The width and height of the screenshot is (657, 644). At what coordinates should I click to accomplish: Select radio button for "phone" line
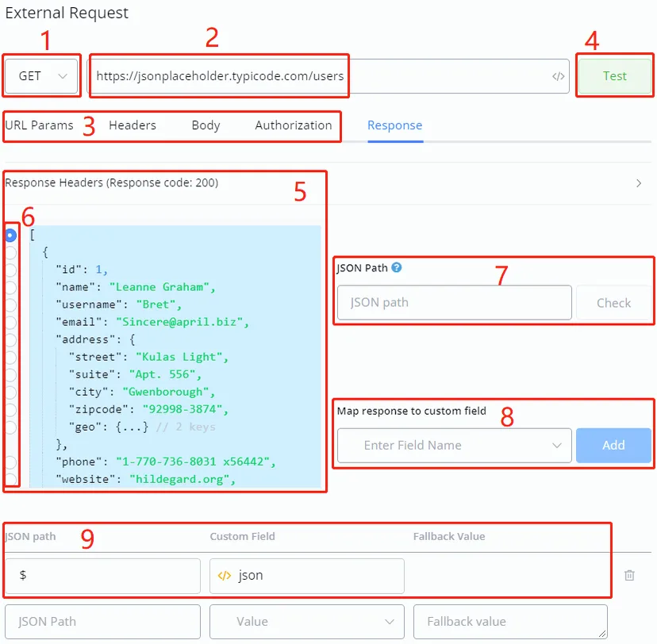coord(10,462)
